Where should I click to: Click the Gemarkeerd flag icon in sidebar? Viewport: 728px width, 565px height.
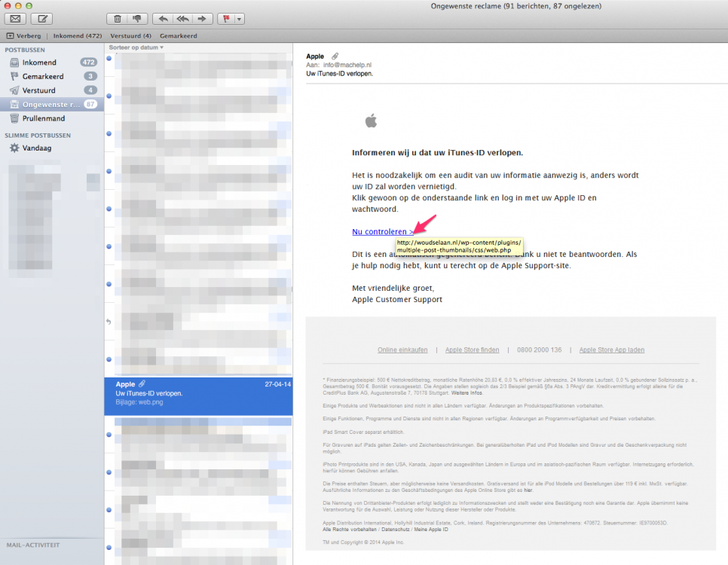tap(14, 76)
